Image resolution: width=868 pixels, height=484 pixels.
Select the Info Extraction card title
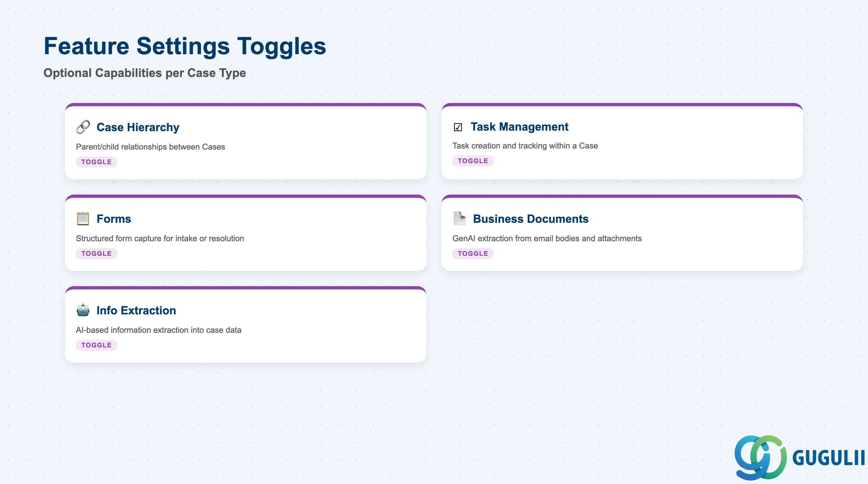[136, 310]
